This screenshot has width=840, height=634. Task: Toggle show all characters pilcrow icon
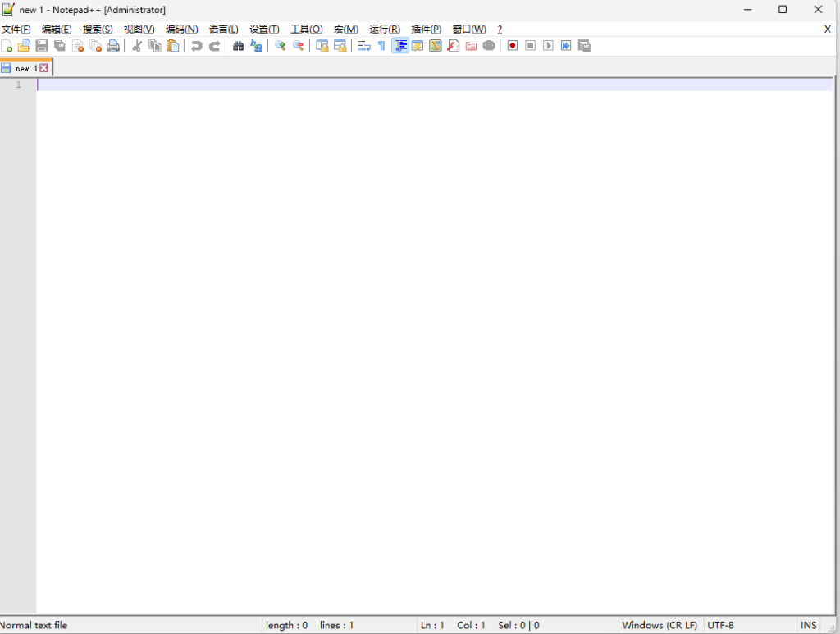381,46
